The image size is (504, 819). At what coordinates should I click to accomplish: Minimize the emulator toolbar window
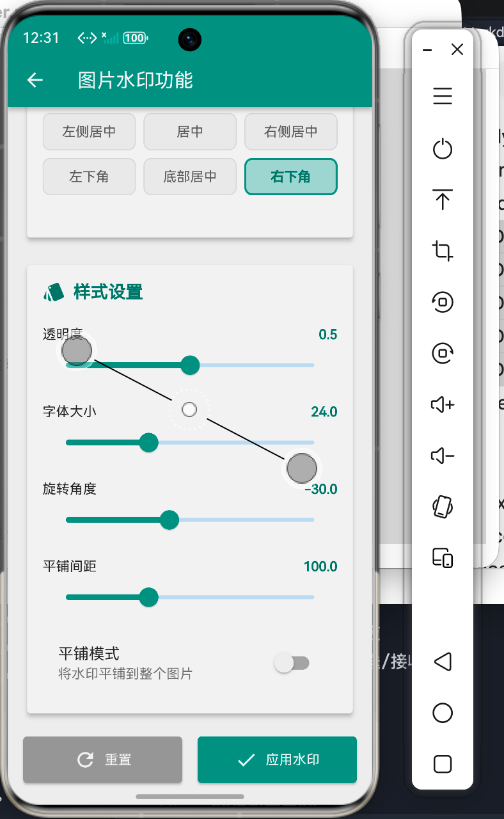(x=428, y=50)
